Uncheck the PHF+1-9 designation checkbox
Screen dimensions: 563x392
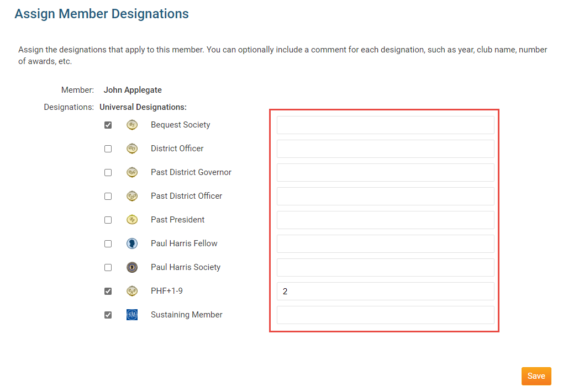point(108,292)
